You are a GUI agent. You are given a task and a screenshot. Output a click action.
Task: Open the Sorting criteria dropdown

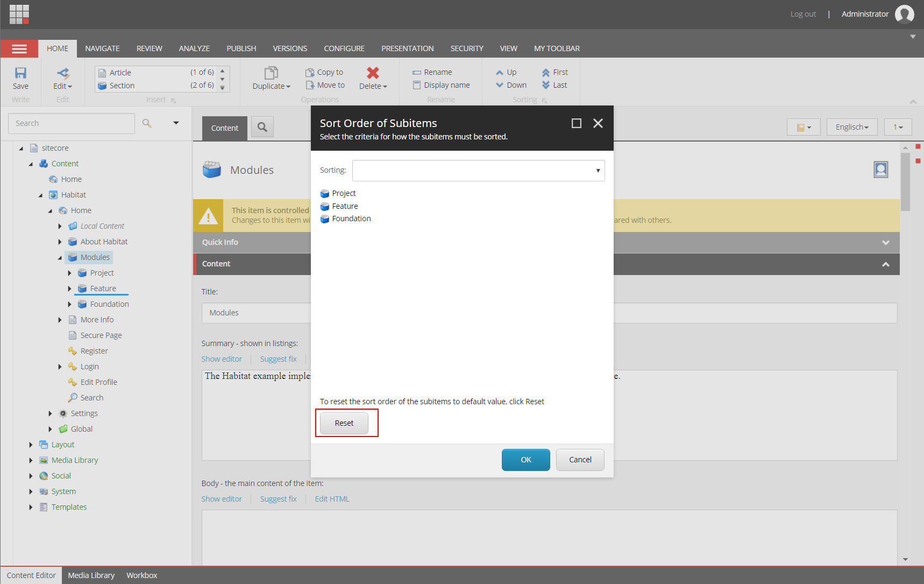pos(478,171)
